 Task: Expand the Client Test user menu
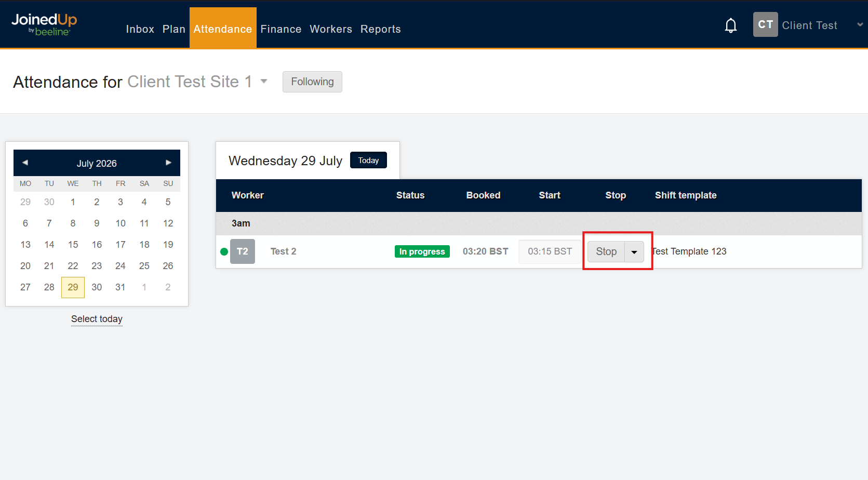860,24
